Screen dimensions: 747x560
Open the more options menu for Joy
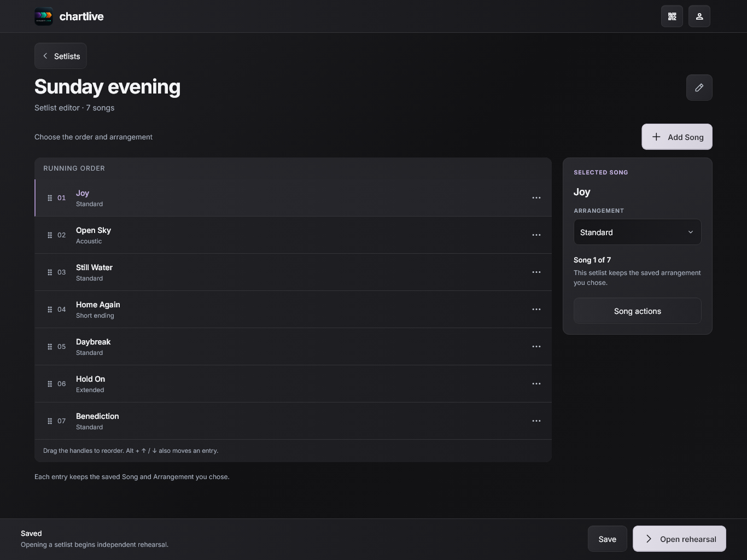[536, 198]
